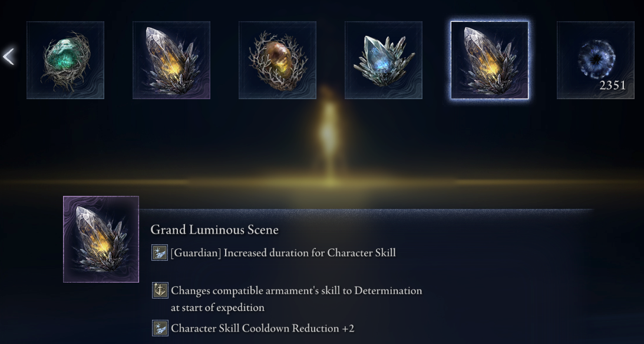Select the Changes compatible armament's skill line
The height and width of the screenshot is (344, 644).
296,299
